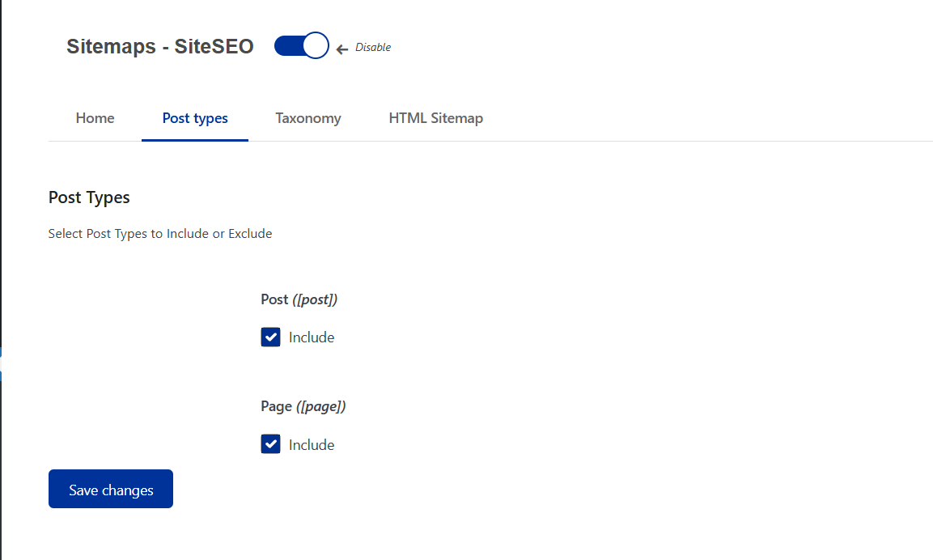Switch to the Taxonomy tab
The image size is (933, 560).
pyautogui.click(x=308, y=118)
